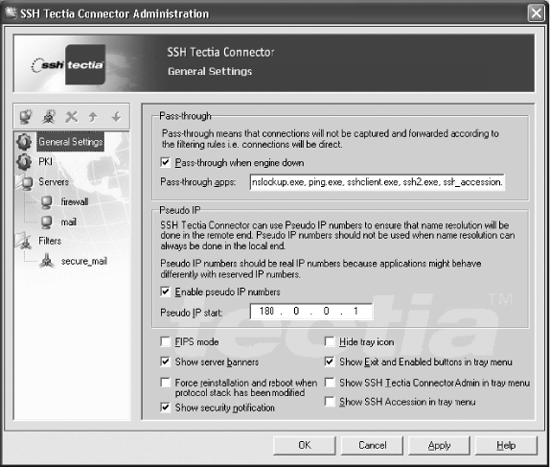Enable Hide tray icon checkbox

[x=329, y=341]
